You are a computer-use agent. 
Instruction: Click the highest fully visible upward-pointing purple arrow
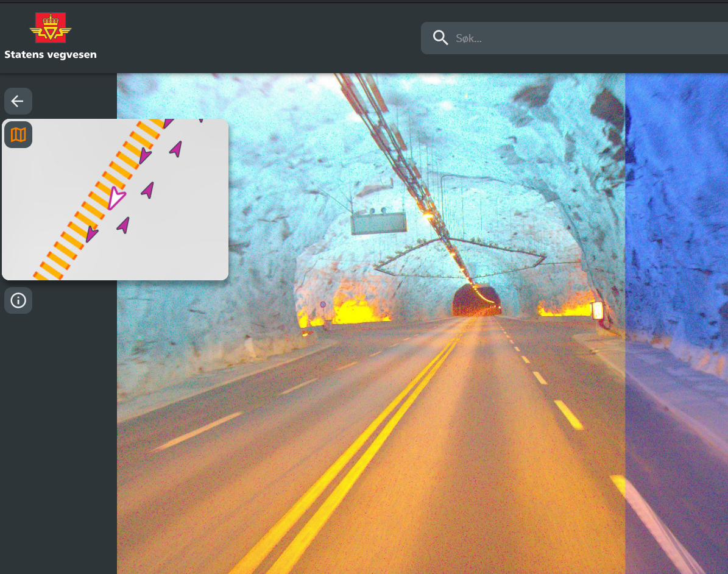[x=176, y=148]
